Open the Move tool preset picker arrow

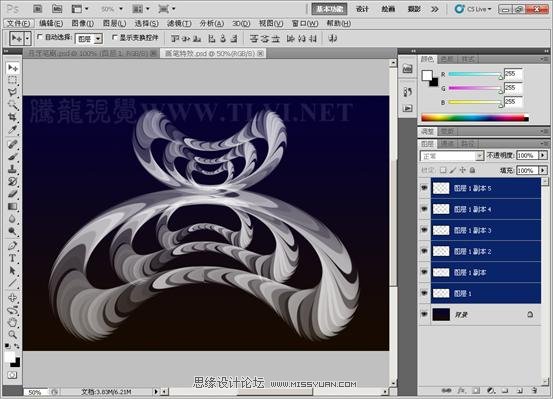pos(27,38)
